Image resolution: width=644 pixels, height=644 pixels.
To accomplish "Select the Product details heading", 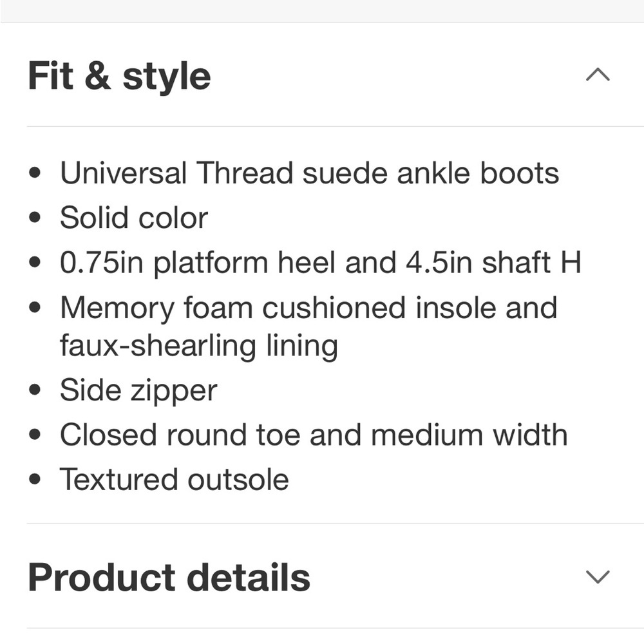I will tap(169, 577).
